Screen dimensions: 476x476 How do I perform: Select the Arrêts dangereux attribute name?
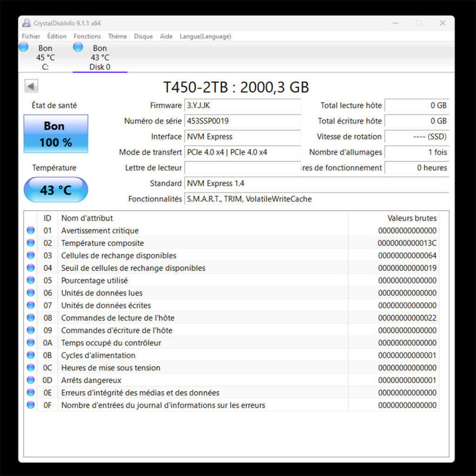[91, 380]
